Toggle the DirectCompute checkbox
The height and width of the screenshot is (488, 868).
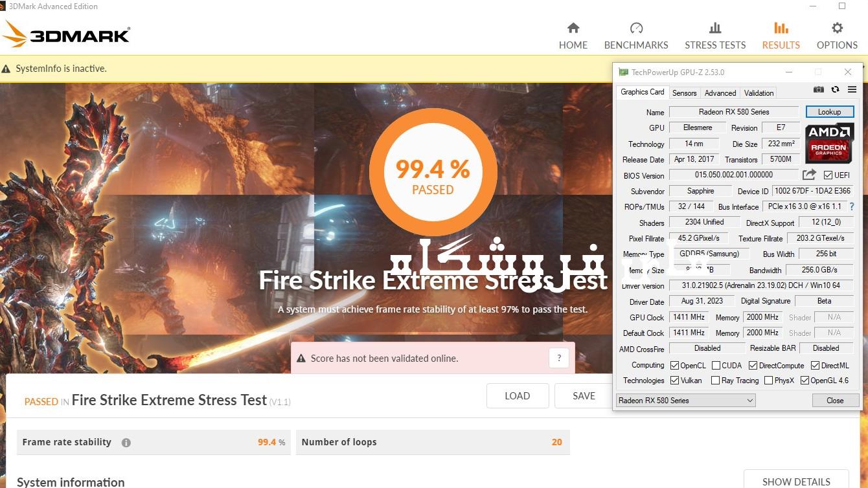point(753,366)
